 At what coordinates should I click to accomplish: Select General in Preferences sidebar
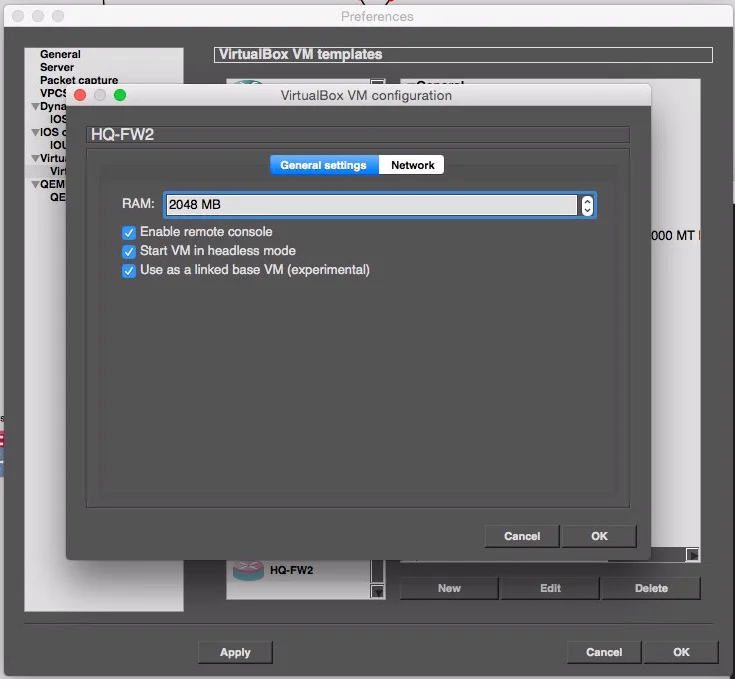pyautogui.click(x=60, y=54)
